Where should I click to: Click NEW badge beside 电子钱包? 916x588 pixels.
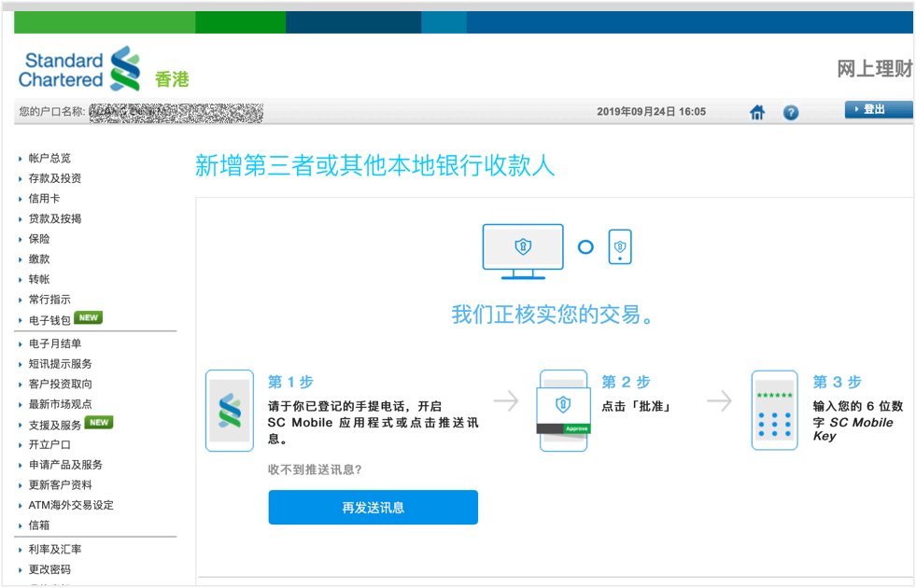88,317
